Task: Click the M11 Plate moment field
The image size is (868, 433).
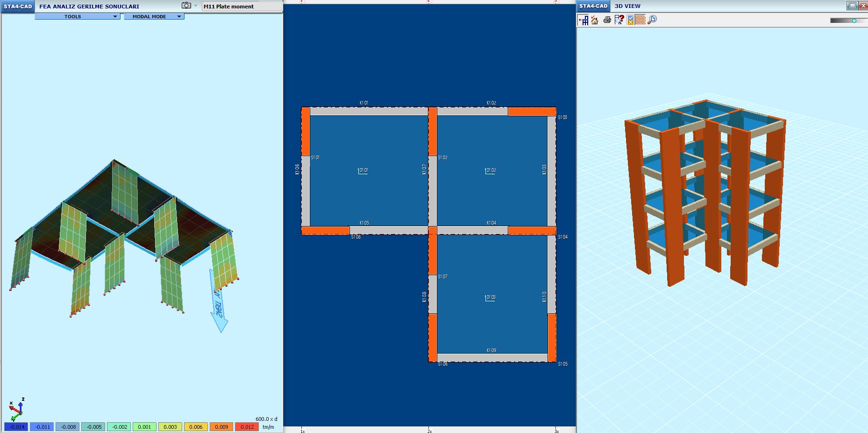Action: click(x=242, y=7)
